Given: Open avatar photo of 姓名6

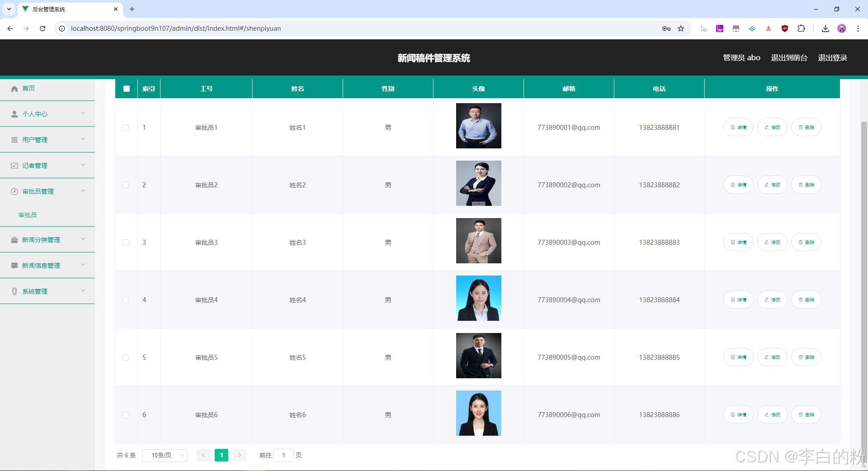Looking at the screenshot, I should coord(478,413).
